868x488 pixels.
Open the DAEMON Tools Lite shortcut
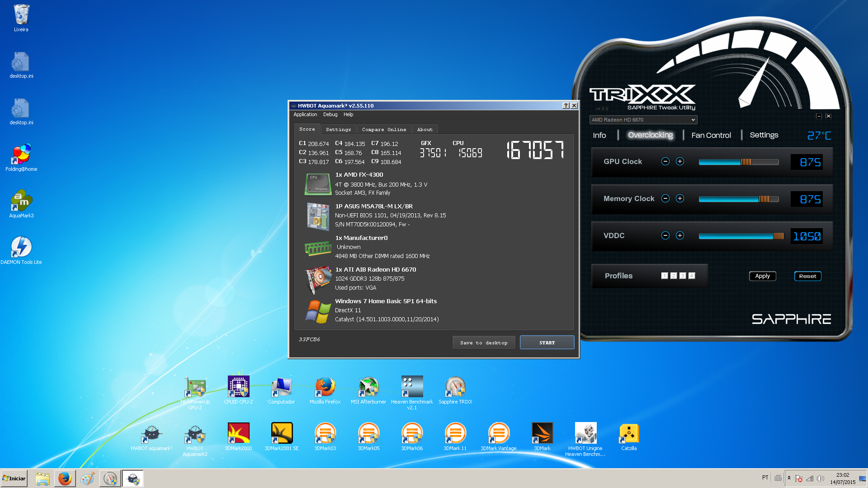(x=21, y=251)
